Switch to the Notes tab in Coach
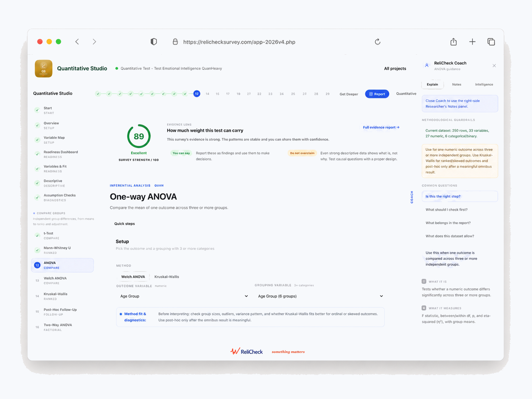The width and height of the screenshot is (532, 399). coord(457,85)
